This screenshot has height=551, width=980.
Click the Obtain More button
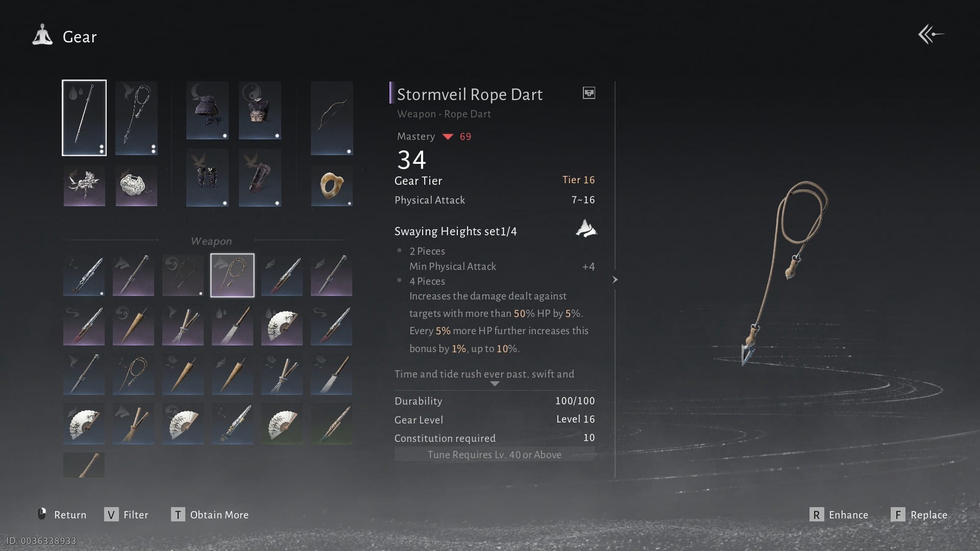click(x=210, y=515)
